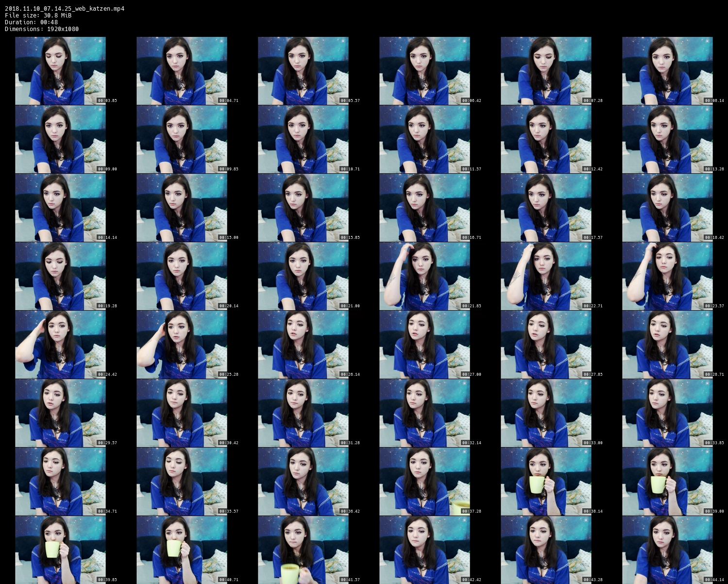728x584 pixels.
Task: Select the frame stamped 00:26.14
Action: coord(303,345)
